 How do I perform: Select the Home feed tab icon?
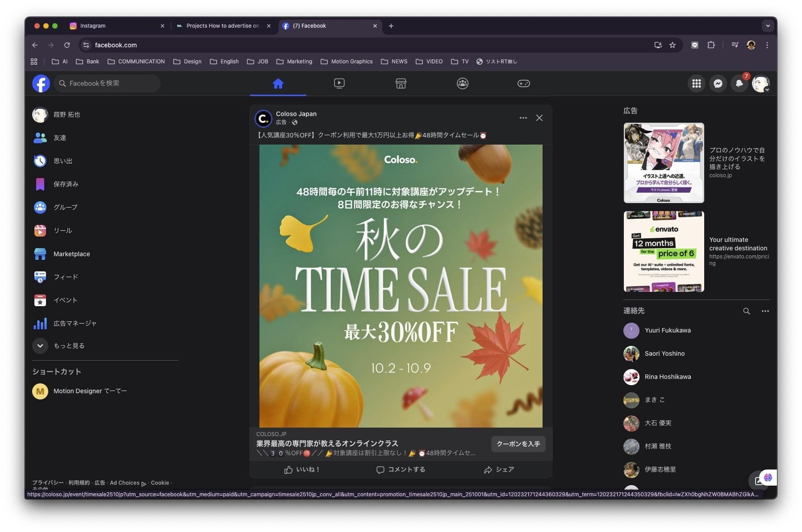[x=278, y=83]
